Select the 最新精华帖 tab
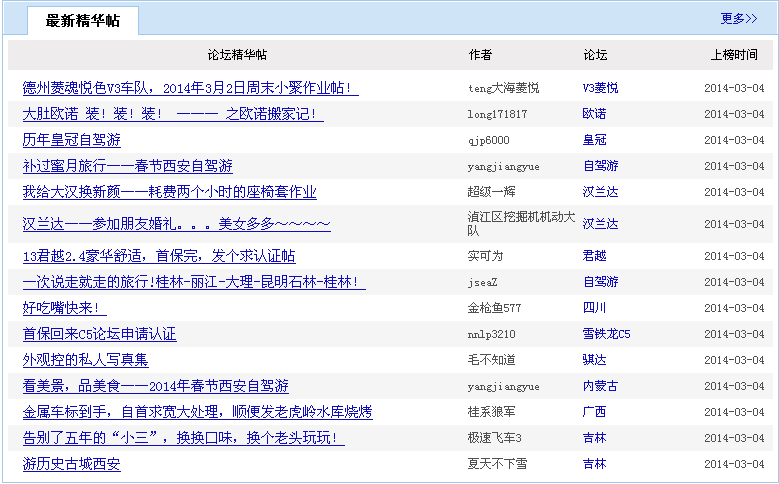Viewport: 779px width, 484px height. [83, 21]
